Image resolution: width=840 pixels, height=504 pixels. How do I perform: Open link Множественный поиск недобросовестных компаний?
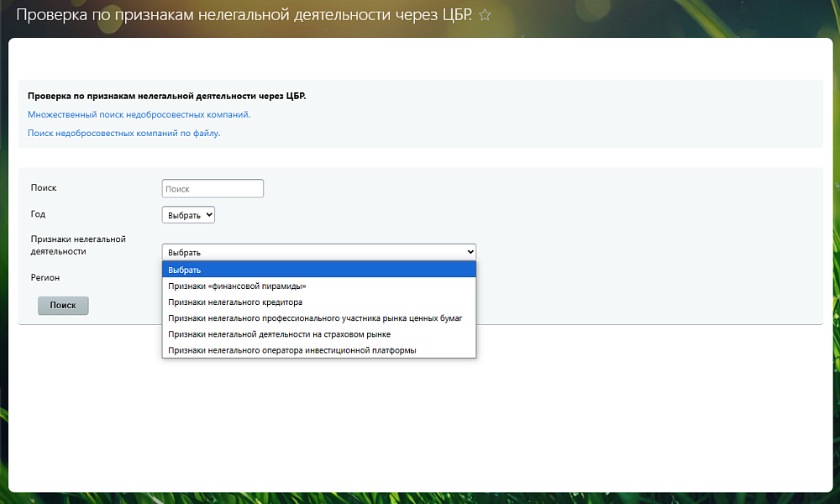pyautogui.click(x=139, y=114)
